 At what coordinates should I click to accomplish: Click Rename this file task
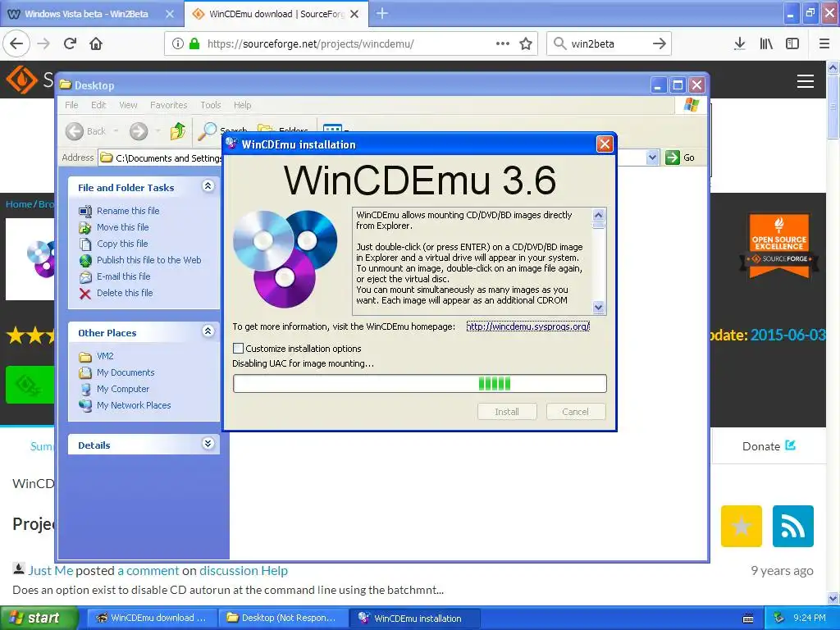tap(128, 211)
